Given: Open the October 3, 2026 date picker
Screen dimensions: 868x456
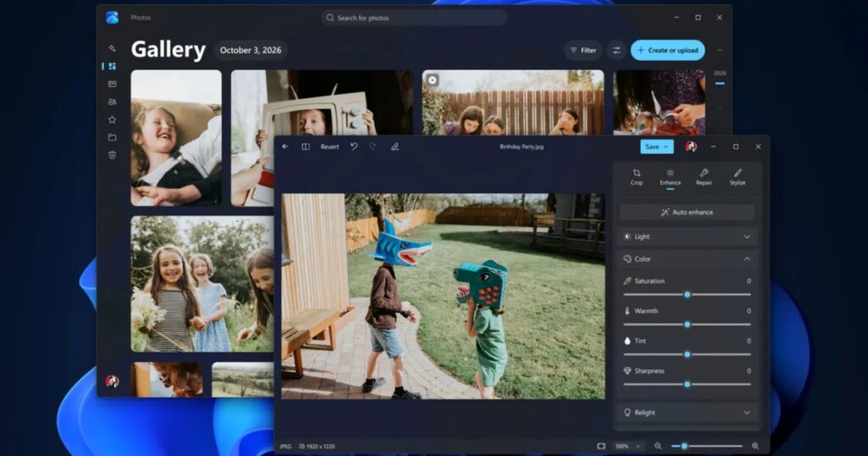Looking at the screenshot, I should click(251, 50).
